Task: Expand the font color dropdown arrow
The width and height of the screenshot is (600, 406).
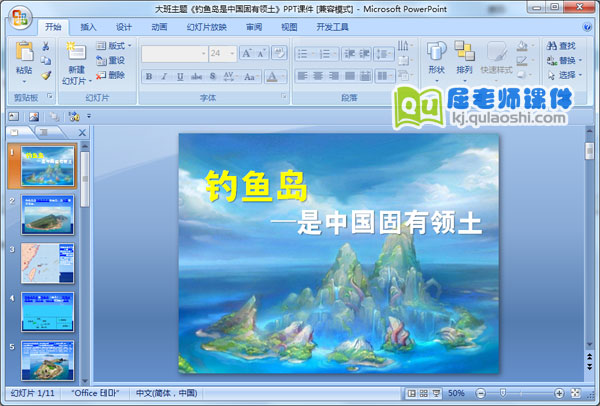Action: point(283,77)
